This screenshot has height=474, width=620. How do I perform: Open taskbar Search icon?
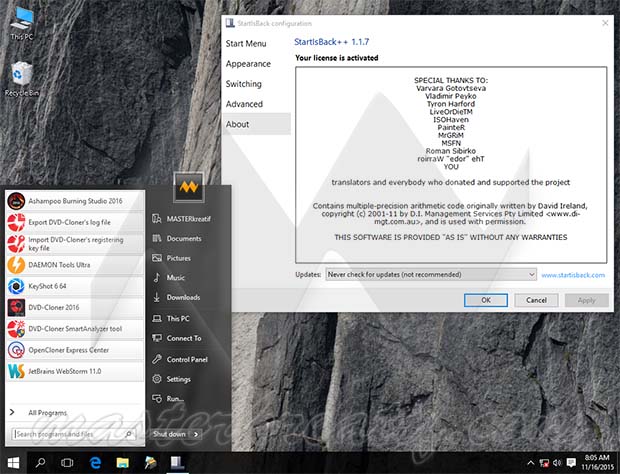click(40, 463)
